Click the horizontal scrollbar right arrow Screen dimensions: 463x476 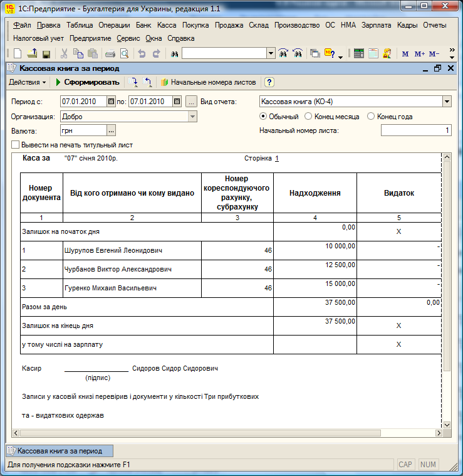click(x=439, y=433)
